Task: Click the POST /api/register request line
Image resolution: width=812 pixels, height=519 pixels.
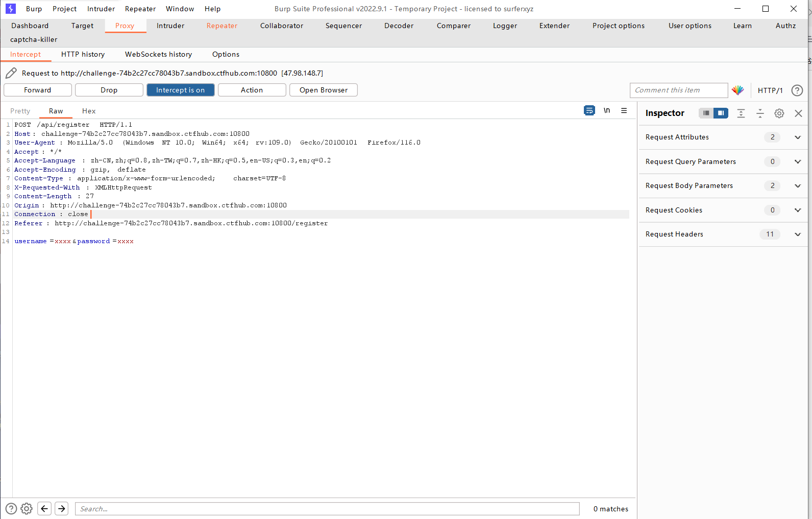Action: [73, 125]
